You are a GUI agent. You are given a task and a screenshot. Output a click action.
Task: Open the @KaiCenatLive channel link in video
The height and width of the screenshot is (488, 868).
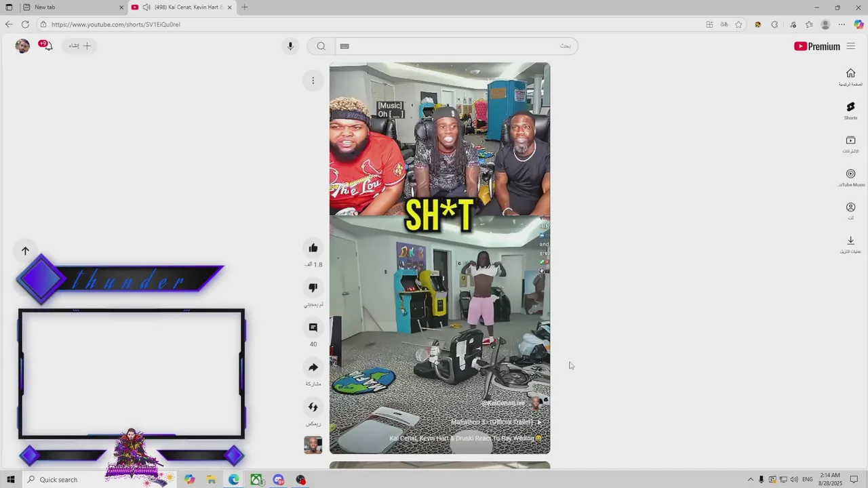pos(502,403)
